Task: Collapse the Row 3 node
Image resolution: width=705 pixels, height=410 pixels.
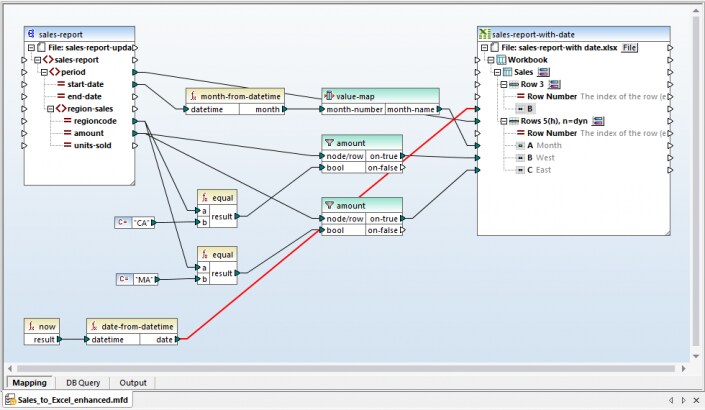Action: (504, 84)
